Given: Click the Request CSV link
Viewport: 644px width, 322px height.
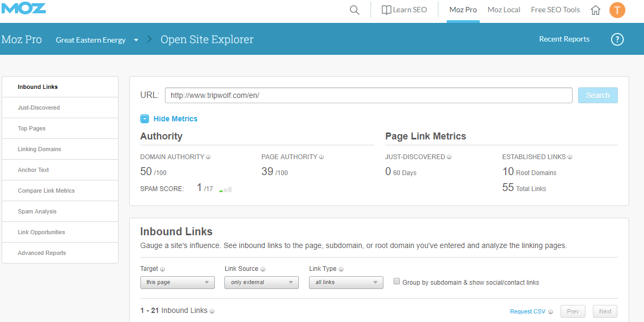Looking at the screenshot, I should pyautogui.click(x=528, y=312).
